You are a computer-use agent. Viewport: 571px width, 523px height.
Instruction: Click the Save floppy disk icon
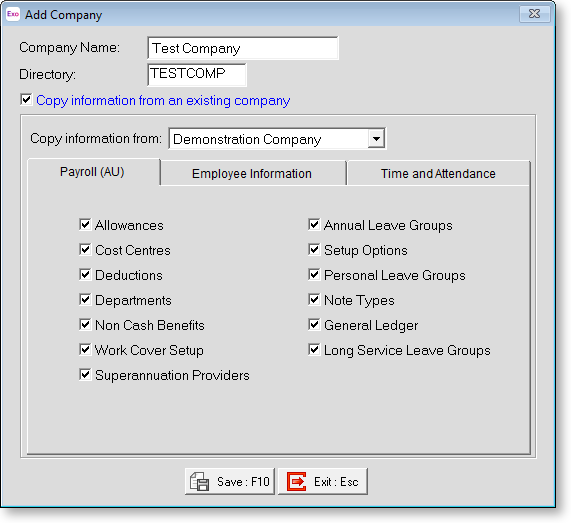[x=200, y=482]
